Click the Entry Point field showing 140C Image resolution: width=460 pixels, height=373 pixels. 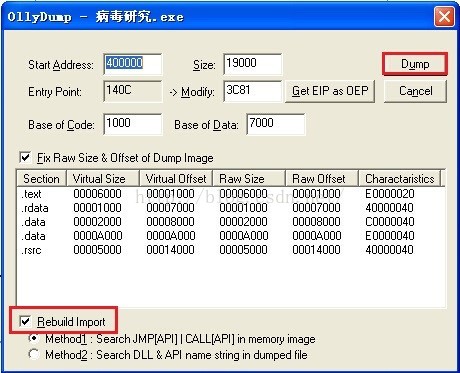[x=133, y=91]
